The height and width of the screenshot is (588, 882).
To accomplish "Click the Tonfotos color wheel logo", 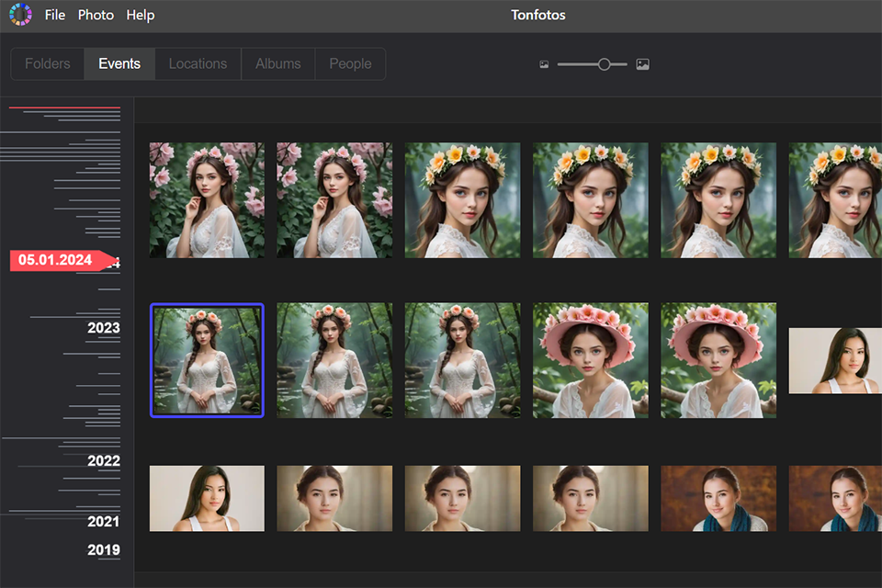I will click(20, 15).
